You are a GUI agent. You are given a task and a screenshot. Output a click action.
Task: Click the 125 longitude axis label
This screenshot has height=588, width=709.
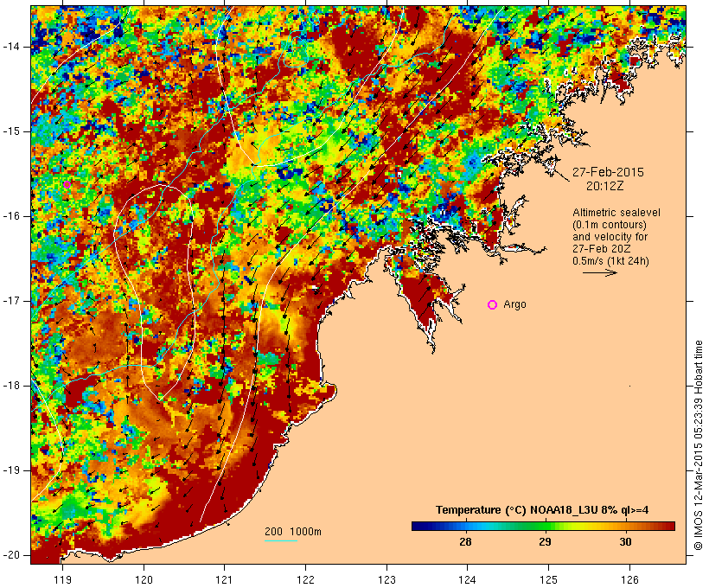(x=548, y=580)
